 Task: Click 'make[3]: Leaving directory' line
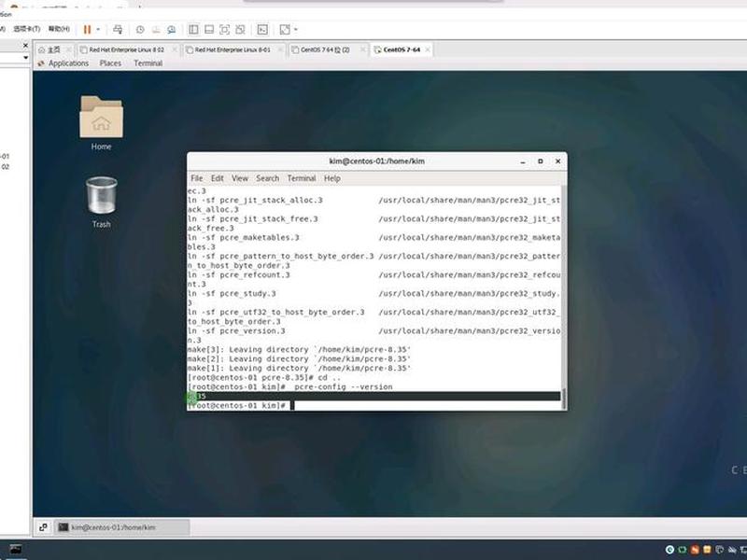pos(299,349)
